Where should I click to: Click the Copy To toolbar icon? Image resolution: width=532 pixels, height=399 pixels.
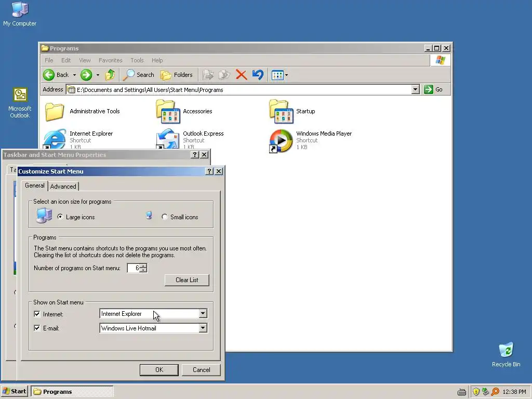pyautogui.click(x=224, y=75)
